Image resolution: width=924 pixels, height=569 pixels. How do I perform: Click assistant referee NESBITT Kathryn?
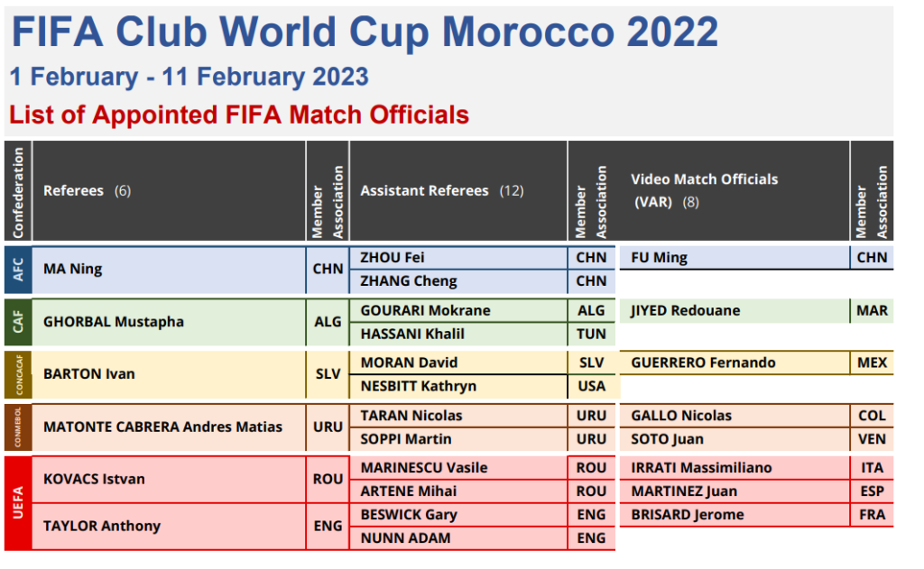(419, 386)
